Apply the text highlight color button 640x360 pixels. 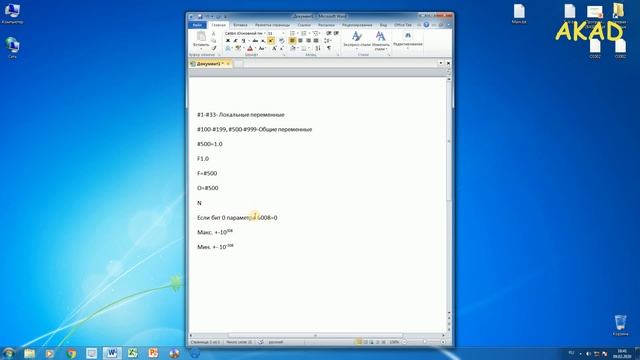pyautogui.click(x=238, y=48)
